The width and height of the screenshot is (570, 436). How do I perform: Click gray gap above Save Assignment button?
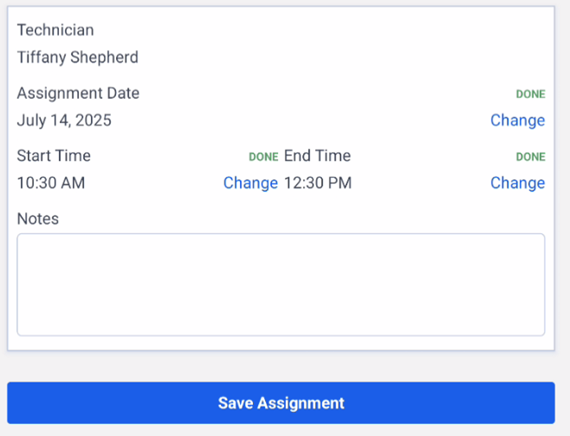click(x=281, y=367)
